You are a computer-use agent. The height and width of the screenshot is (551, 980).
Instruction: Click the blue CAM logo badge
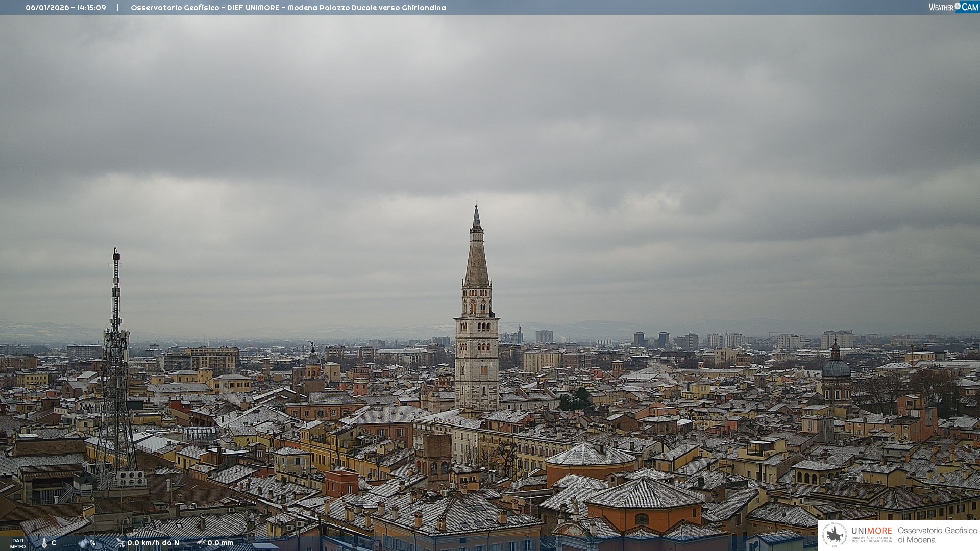tap(969, 7)
